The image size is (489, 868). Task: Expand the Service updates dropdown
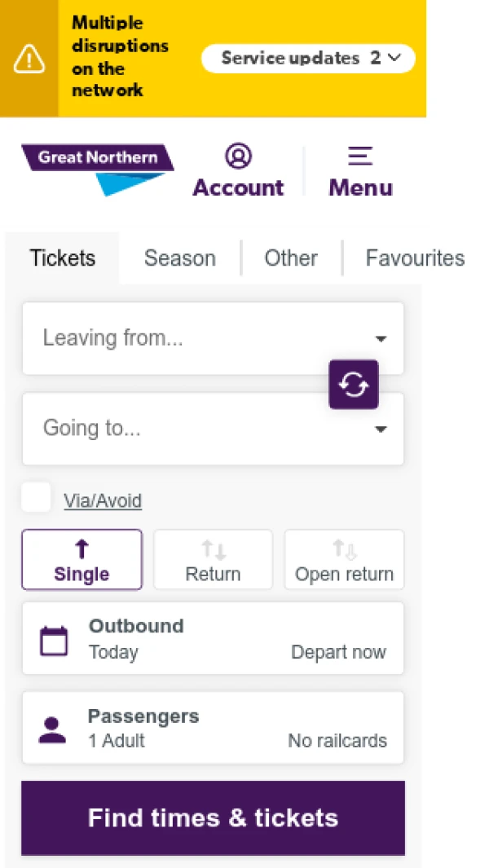coord(308,59)
